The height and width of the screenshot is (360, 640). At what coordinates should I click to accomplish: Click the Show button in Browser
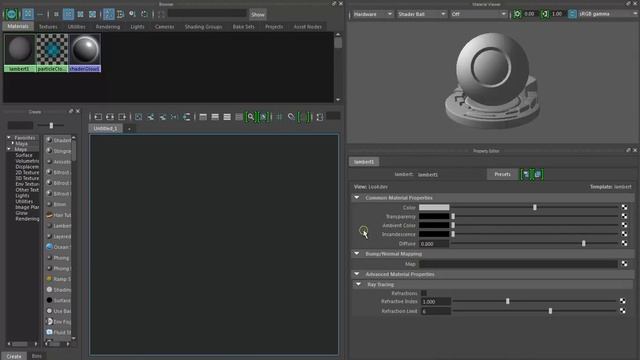258,14
